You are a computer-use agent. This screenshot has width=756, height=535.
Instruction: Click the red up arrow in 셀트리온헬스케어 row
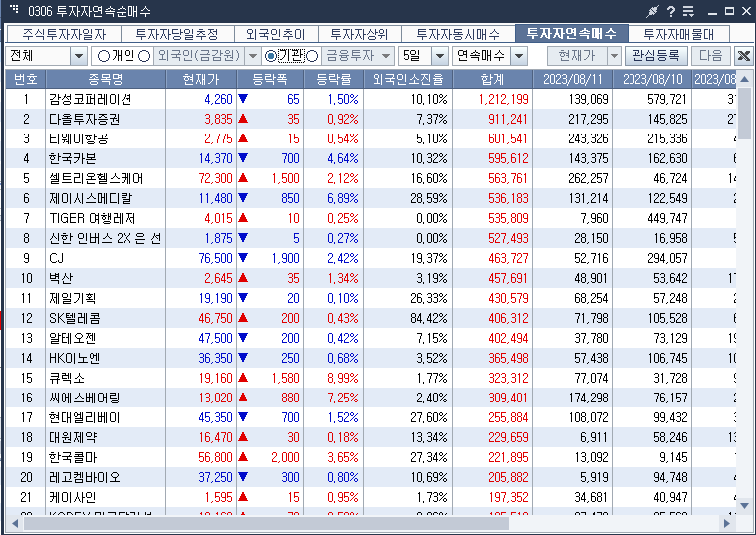tap(243, 178)
